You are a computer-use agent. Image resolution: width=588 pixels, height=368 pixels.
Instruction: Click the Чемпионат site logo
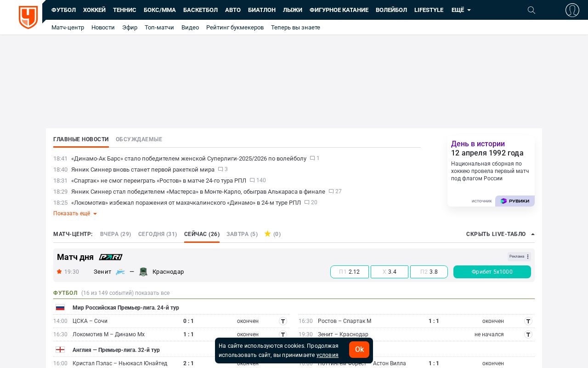point(28,17)
